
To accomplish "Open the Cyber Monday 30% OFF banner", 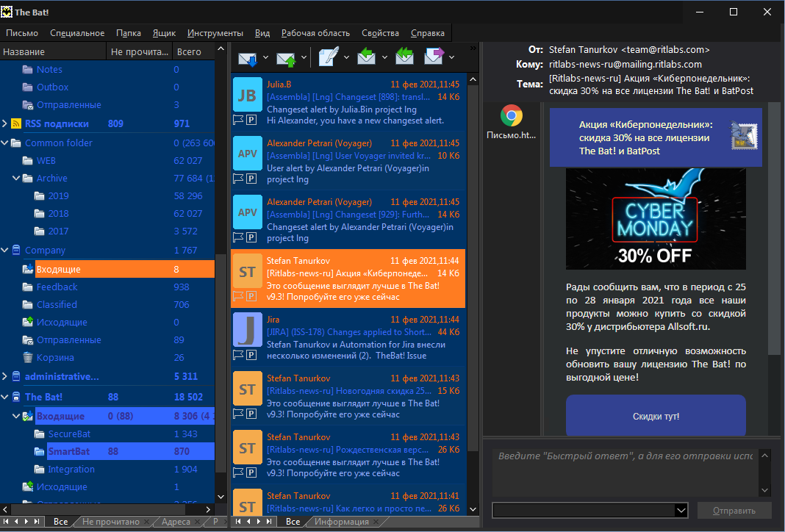I will click(656, 219).
